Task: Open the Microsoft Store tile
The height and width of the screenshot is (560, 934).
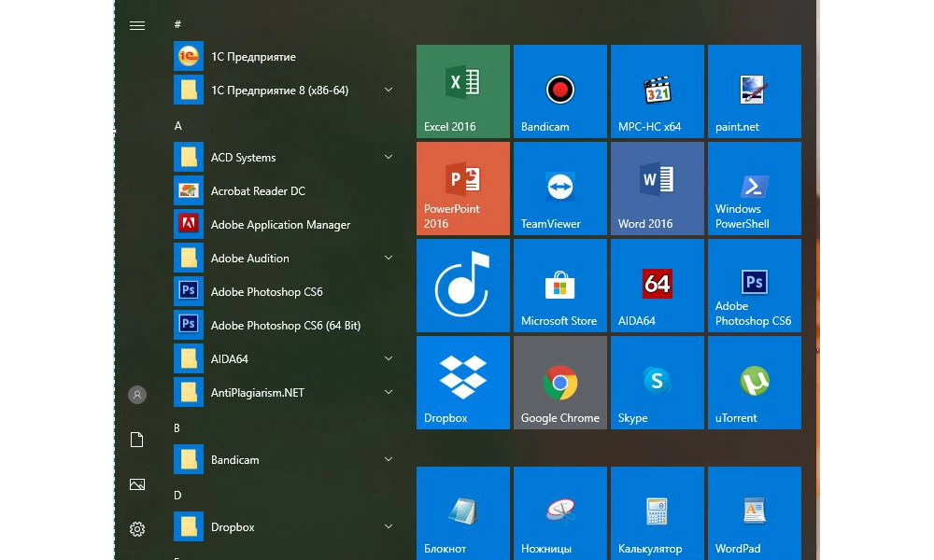Action: click(559, 285)
